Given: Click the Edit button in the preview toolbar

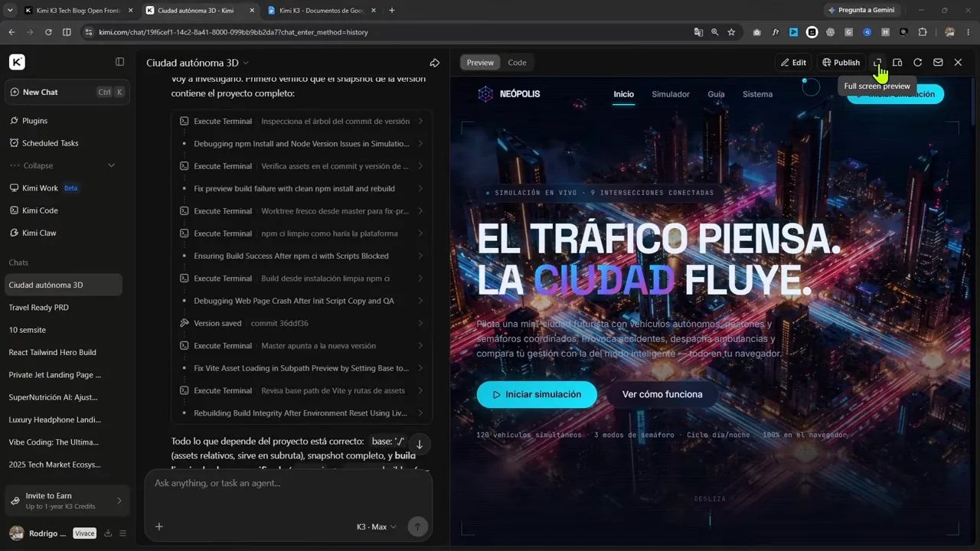Looking at the screenshot, I should (793, 63).
